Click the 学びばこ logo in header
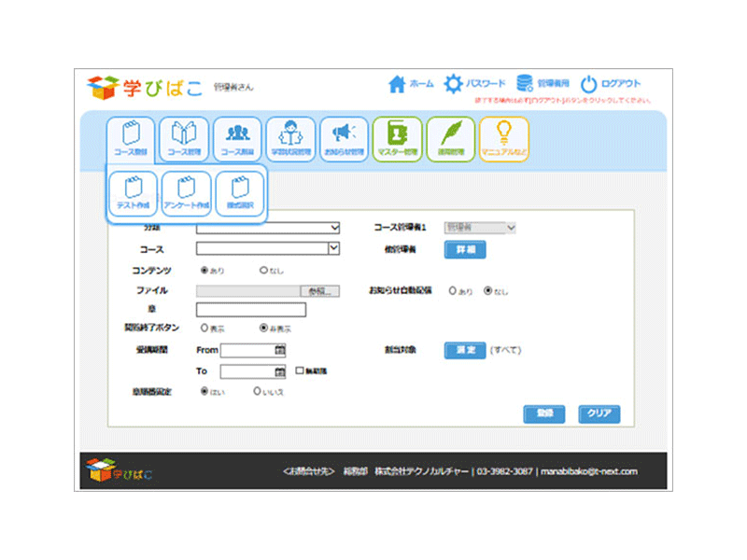Screen dimensions: 747x560 (x=145, y=87)
